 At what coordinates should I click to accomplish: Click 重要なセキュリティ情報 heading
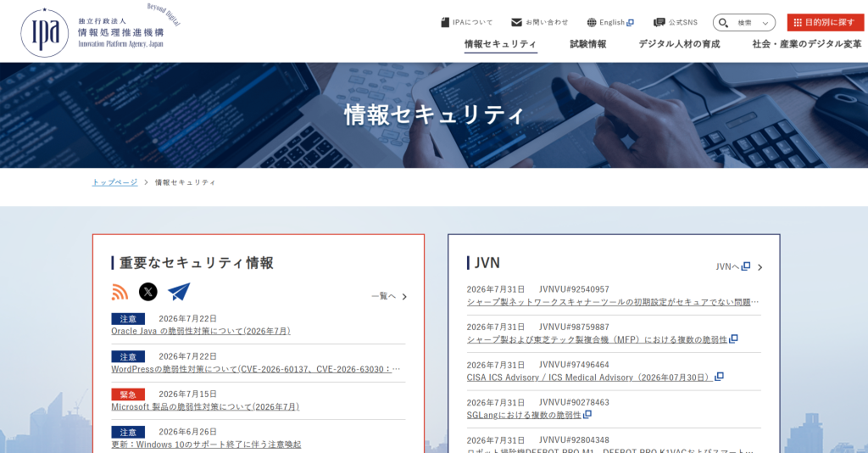[x=197, y=262]
